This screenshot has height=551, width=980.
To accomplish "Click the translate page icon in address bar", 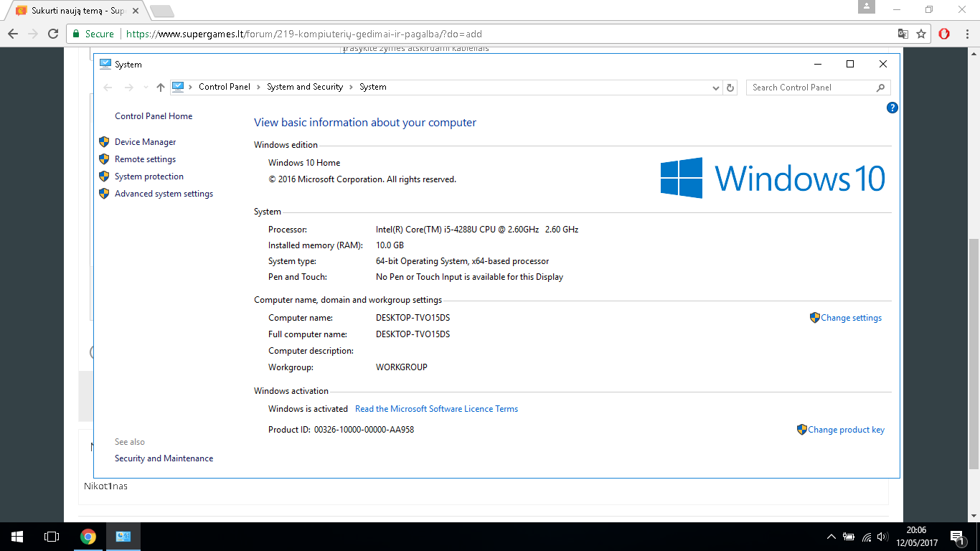I will point(903,34).
